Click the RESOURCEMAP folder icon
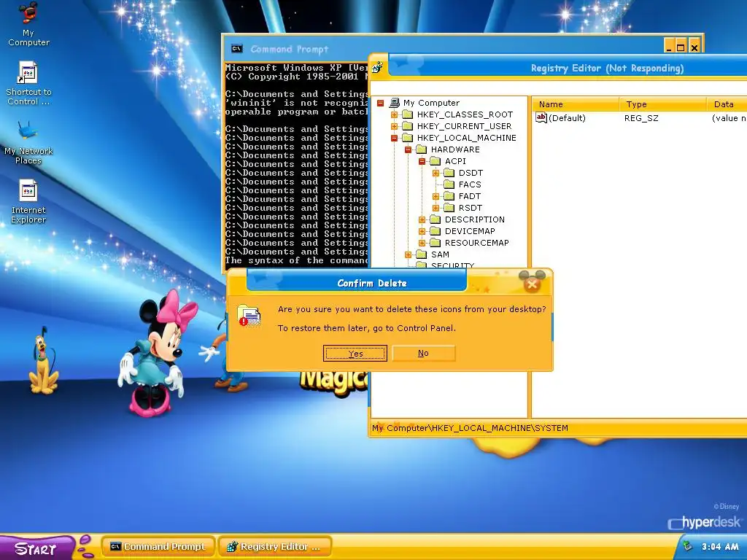 pos(435,243)
